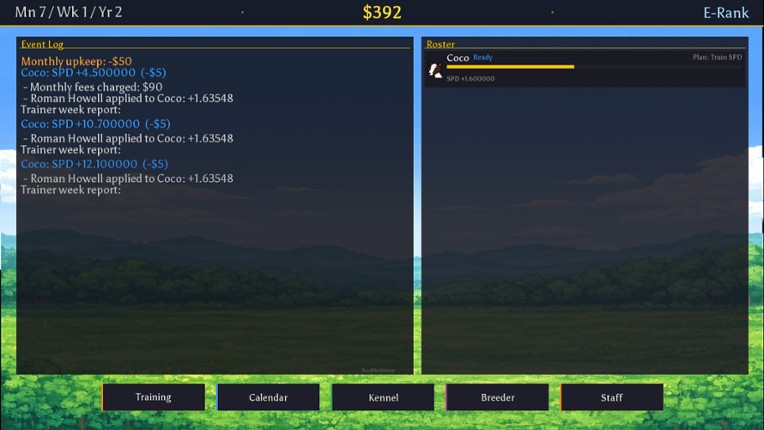The height and width of the screenshot is (430, 764).
Task: Open the Training menu
Action: (x=153, y=397)
